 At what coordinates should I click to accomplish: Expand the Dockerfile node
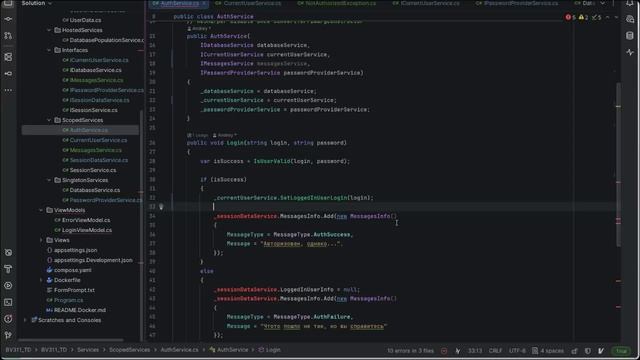41,280
